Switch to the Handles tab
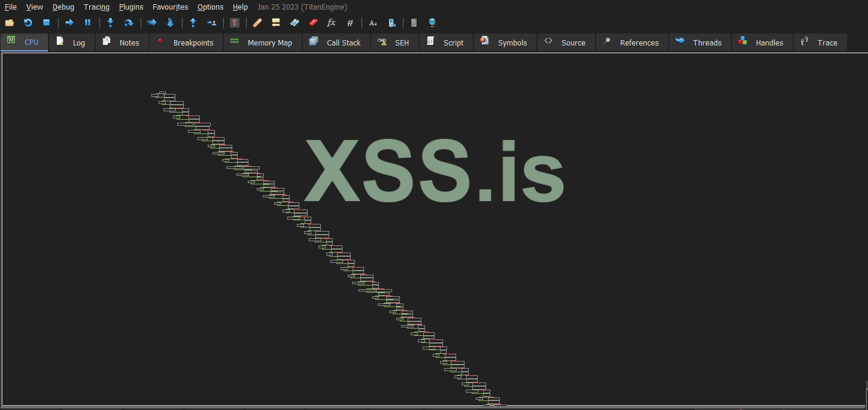The height and width of the screenshot is (410, 868). click(x=762, y=42)
